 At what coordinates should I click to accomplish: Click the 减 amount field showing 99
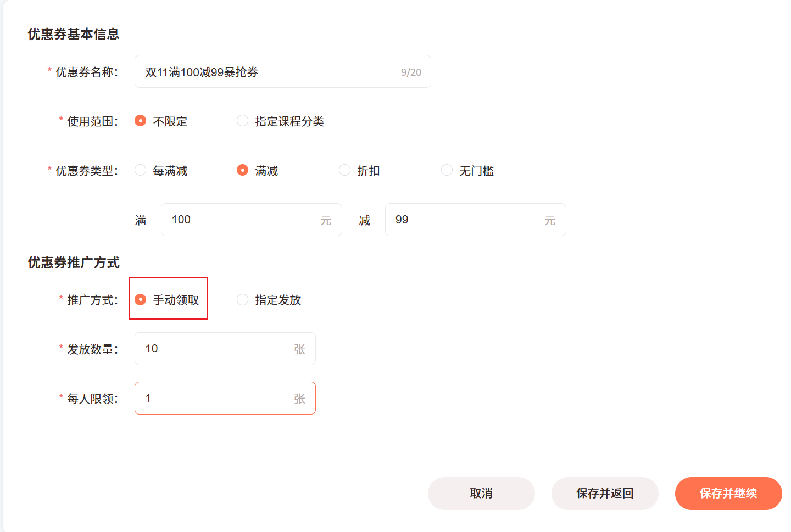476,220
